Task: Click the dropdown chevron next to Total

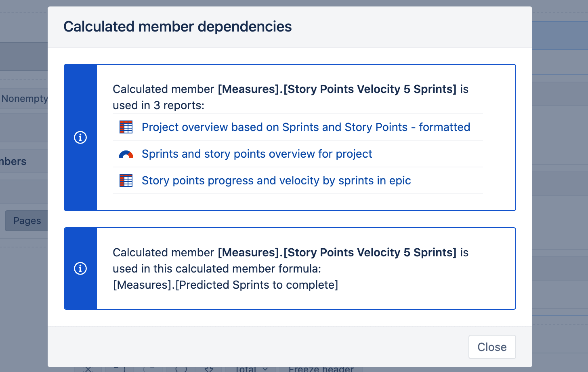Action: (265, 369)
